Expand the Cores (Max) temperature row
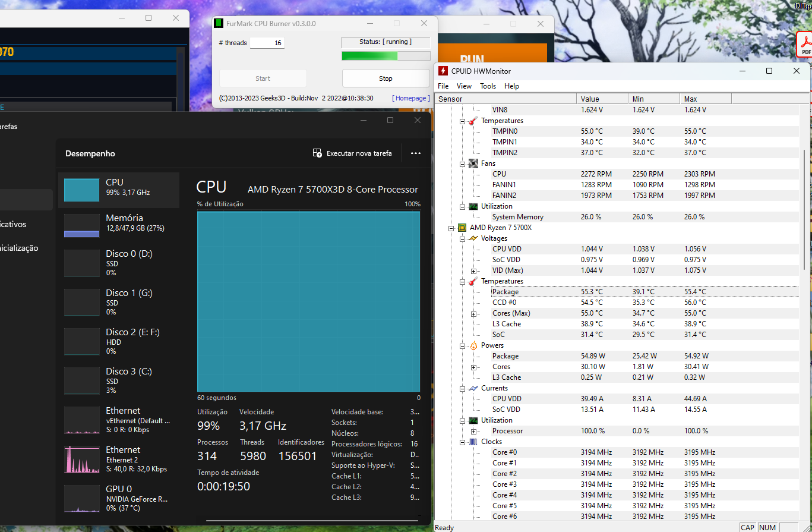 (x=474, y=313)
